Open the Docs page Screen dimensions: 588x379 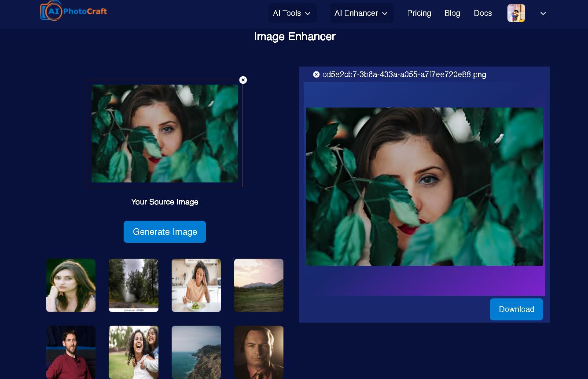[x=483, y=13]
